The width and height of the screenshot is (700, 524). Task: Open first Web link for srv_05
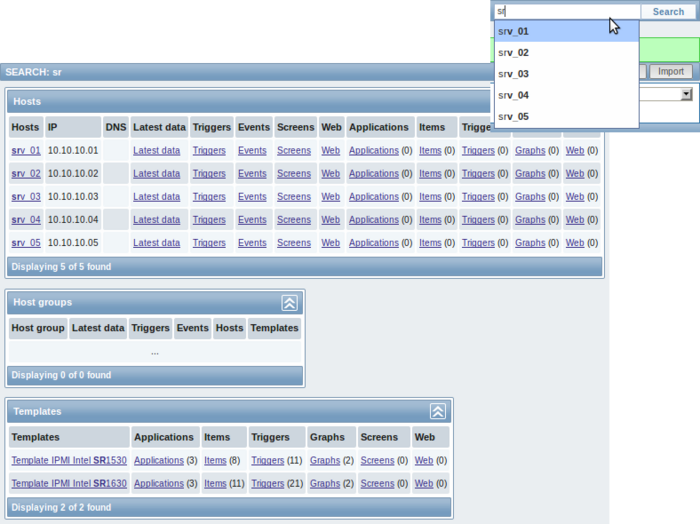coord(330,243)
